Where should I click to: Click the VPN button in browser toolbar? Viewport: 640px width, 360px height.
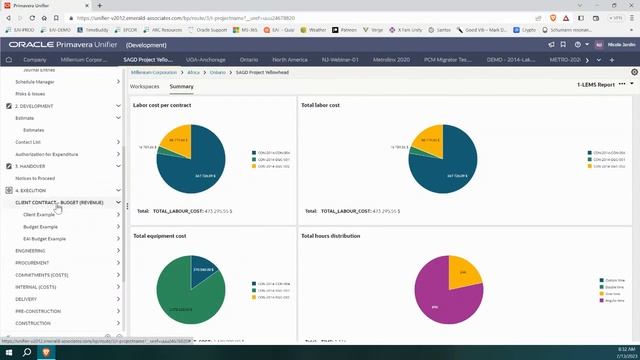coord(616,18)
